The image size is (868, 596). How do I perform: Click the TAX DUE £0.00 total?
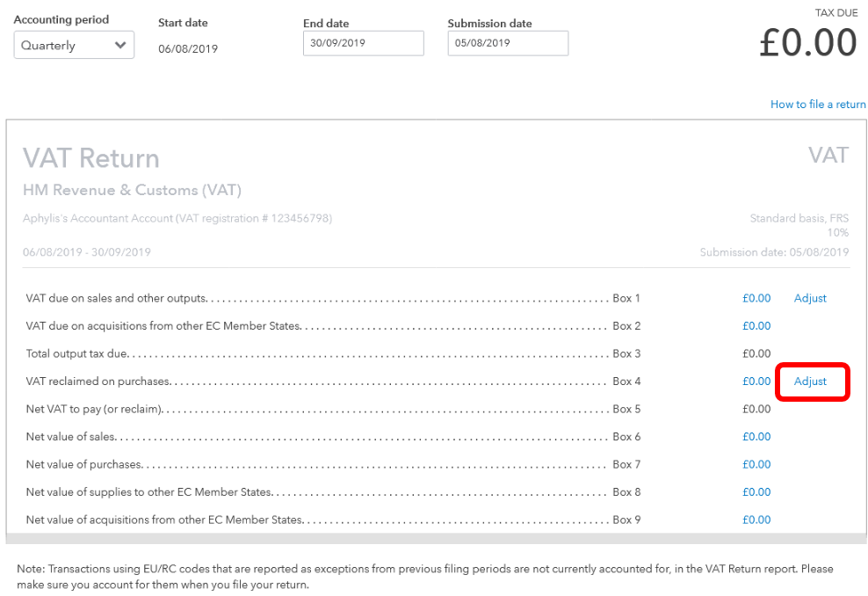click(807, 43)
